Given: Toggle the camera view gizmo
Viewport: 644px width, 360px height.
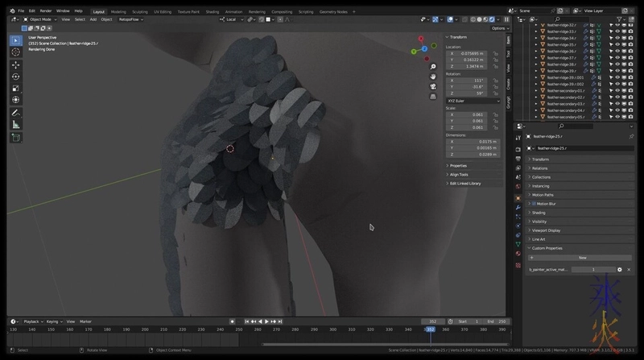Looking at the screenshot, I should pyautogui.click(x=433, y=86).
